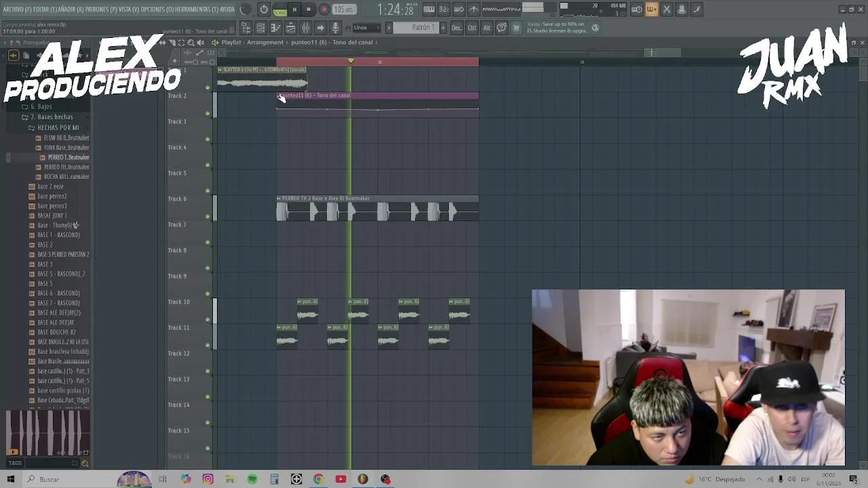Select BASE 3 PERREO PAKISTAN 2 item
This screenshot has height=488, width=868.
(62, 254)
